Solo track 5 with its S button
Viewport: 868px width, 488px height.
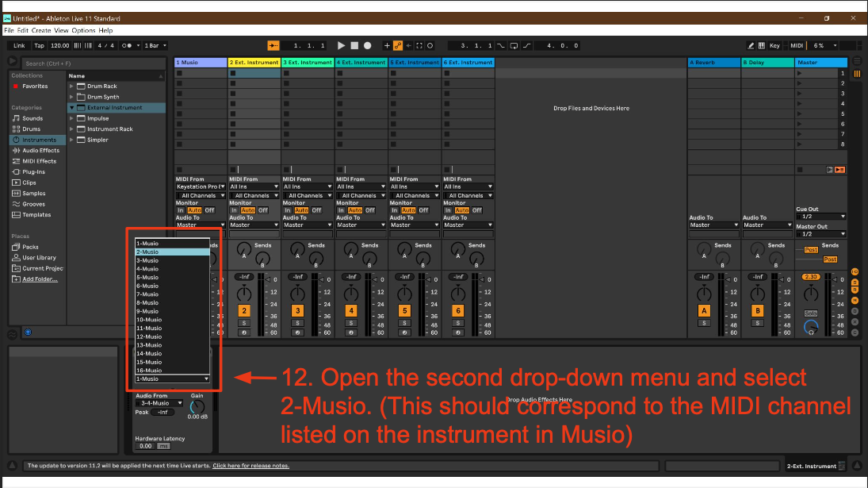point(404,323)
